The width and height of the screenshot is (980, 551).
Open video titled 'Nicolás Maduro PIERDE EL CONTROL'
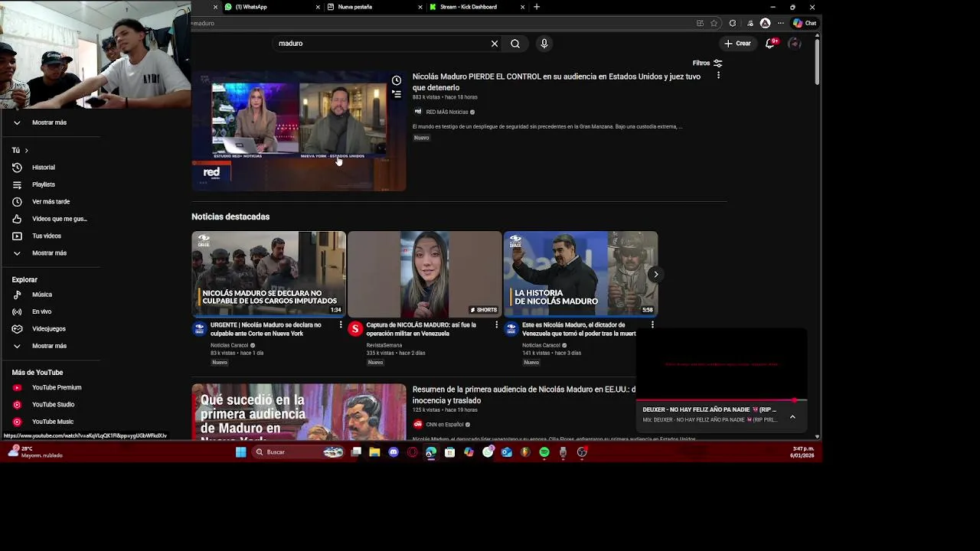click(x=557, y=82)
